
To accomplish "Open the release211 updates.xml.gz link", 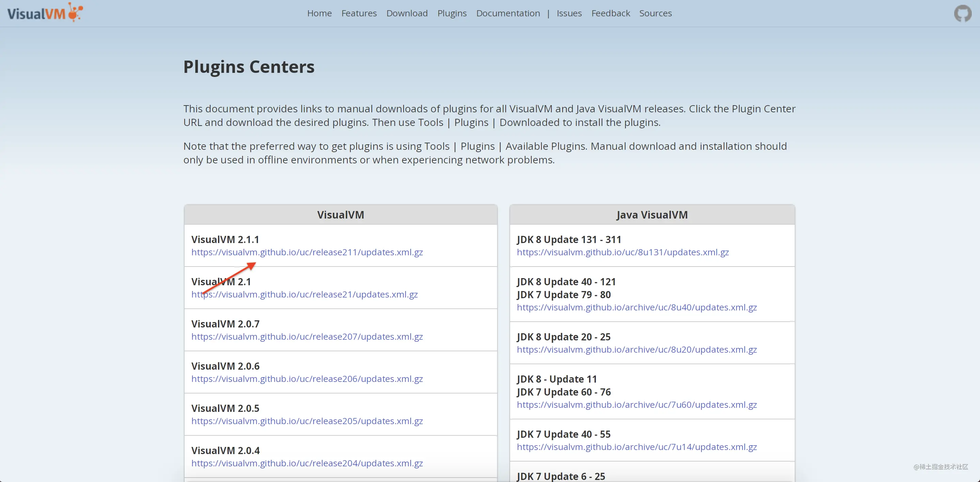I will 307,252.
